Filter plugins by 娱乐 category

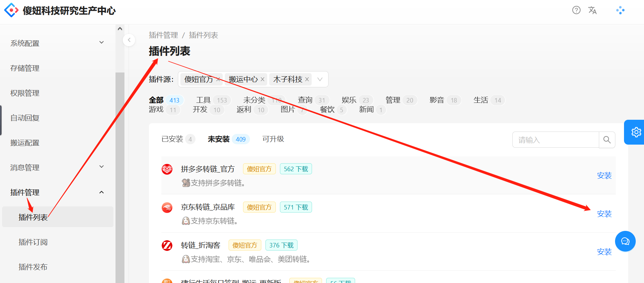pos(357,100)
